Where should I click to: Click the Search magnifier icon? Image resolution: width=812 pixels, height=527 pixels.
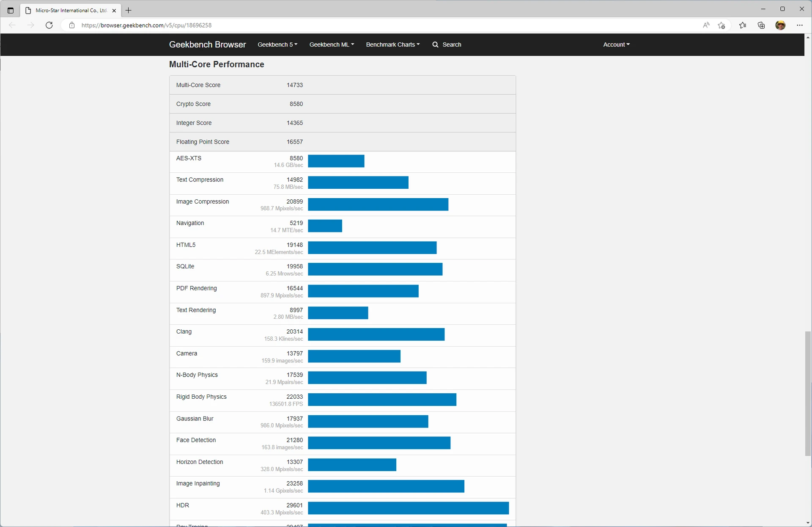435,44
